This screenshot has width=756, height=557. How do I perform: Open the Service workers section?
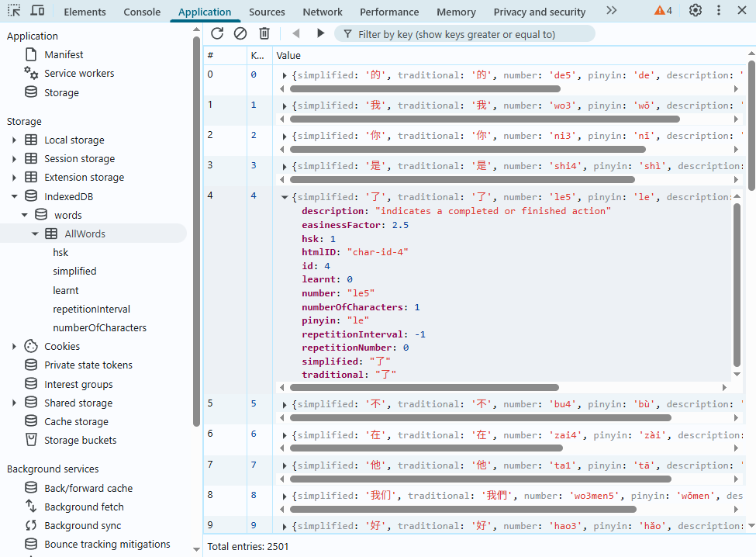(79, 74)
